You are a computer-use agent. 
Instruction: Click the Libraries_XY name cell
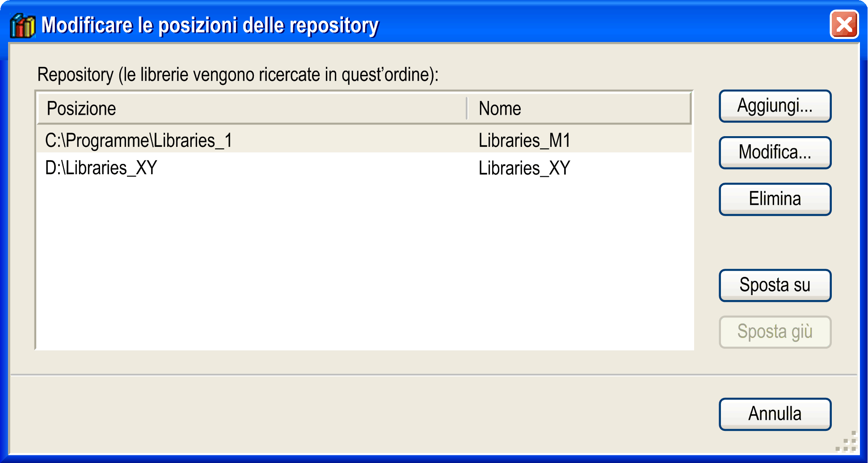click(524, 168)
